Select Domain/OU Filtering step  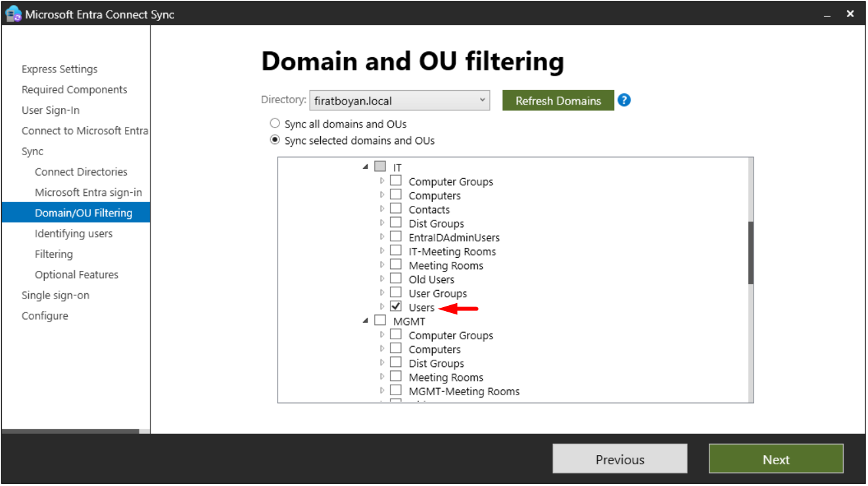[x=76, y=212]
